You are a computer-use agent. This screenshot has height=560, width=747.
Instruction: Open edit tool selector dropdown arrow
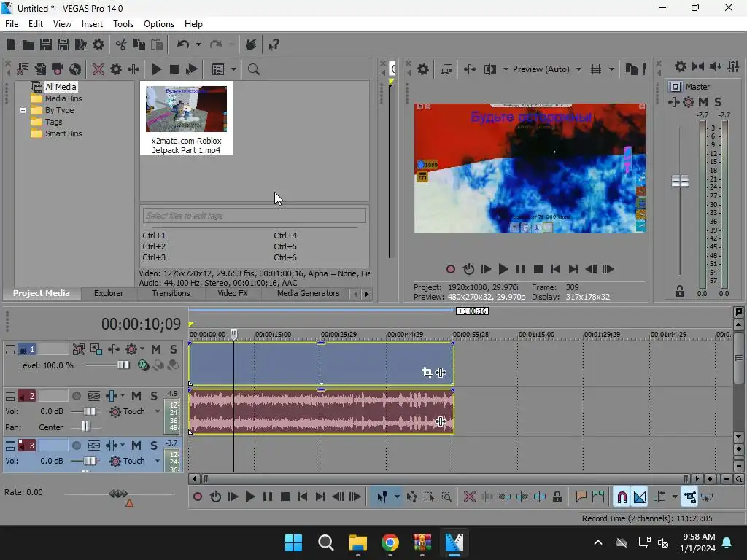(x=397, y=497)
